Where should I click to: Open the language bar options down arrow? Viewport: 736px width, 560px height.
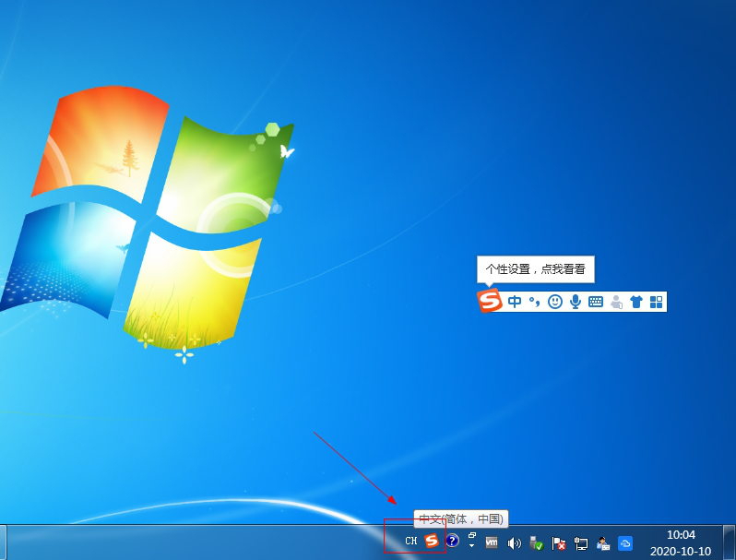click(471, 546)
